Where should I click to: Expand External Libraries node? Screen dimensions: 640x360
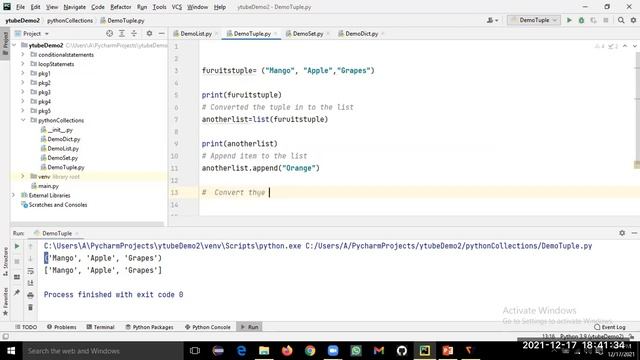click(x=14, y=195)
